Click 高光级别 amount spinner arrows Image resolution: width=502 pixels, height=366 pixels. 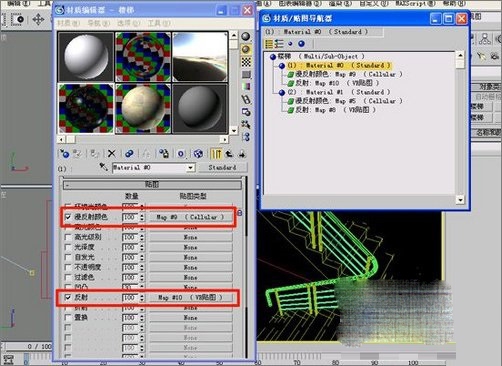pyautogui.click(x=142, y=237)
